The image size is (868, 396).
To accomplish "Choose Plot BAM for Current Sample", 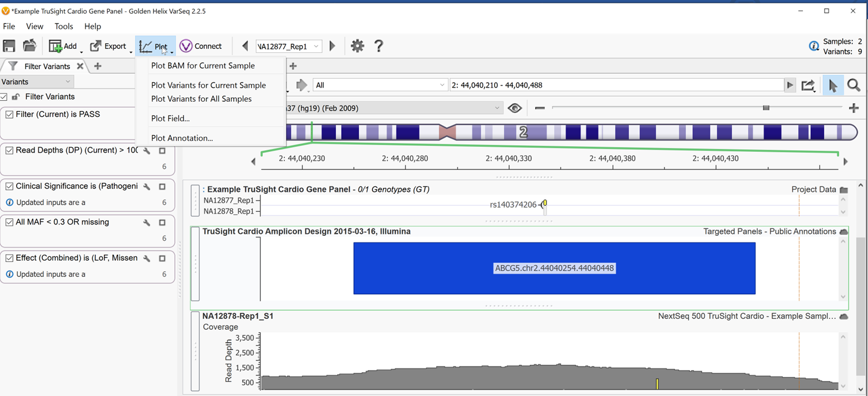I will pos(203,66).
